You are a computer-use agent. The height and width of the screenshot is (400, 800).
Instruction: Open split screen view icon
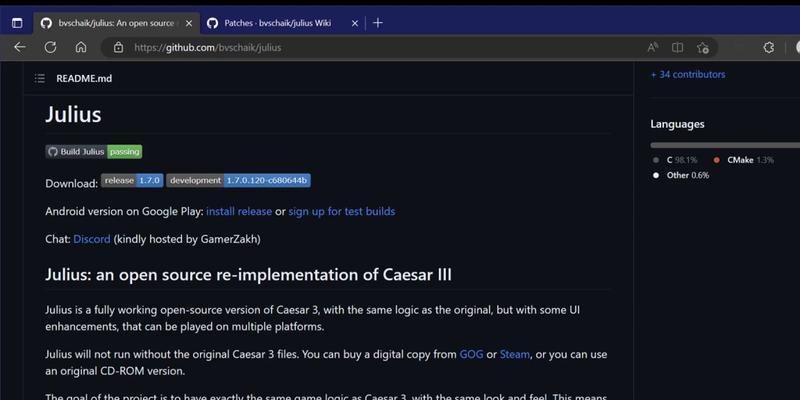pos(677,47)
